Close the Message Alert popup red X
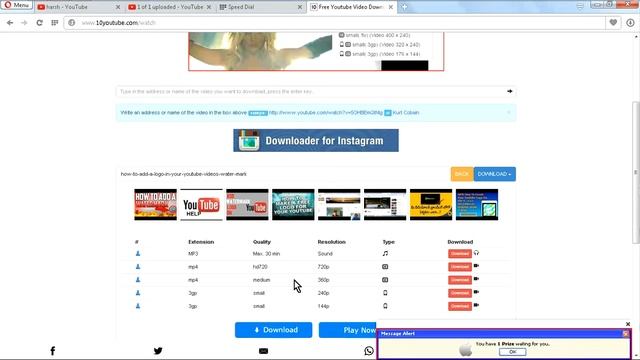 [x=626, y=333]
